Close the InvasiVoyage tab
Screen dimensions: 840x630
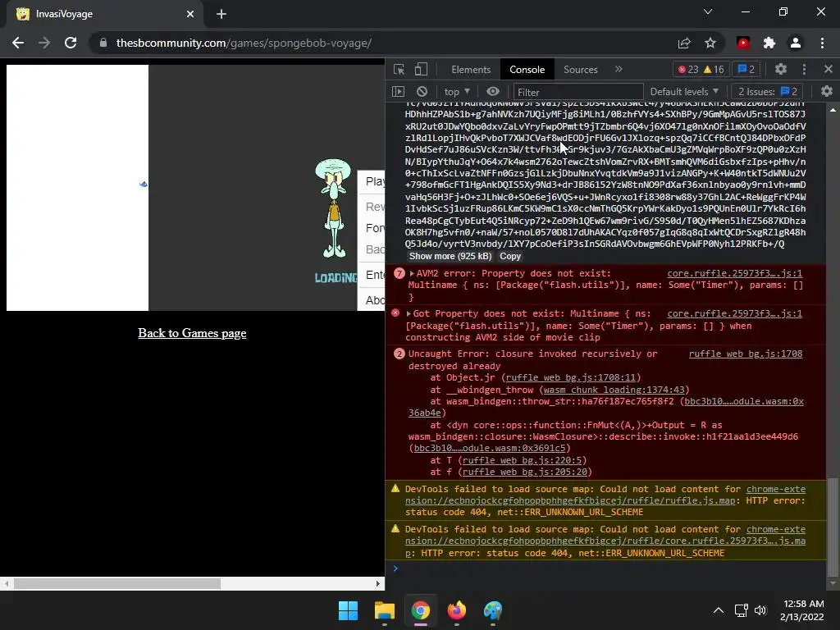(x=190, y=14)
